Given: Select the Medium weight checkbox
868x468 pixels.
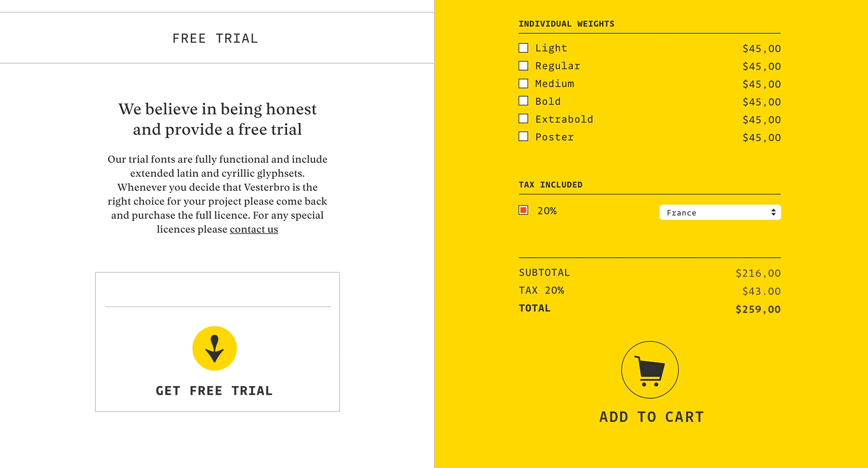Looking at the screenshot, I should pos(524,84).
